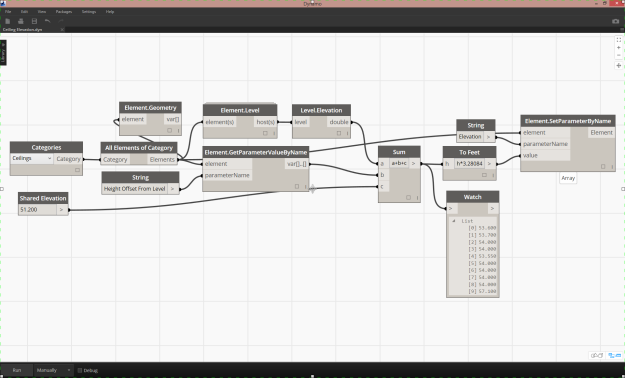
Task: Open the Ceilings category dropdown
Action: coord(31,159)
